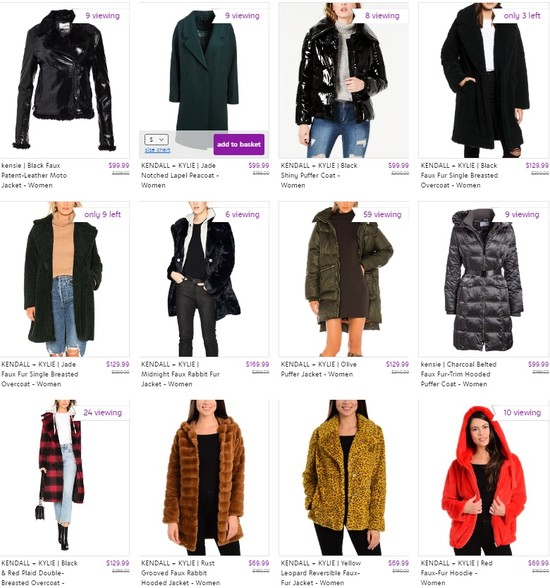Select the Jade Faux Fur Overcoat thumbnail
The height and width of the screenshot is (588, 550).
[x=64, y=279]
